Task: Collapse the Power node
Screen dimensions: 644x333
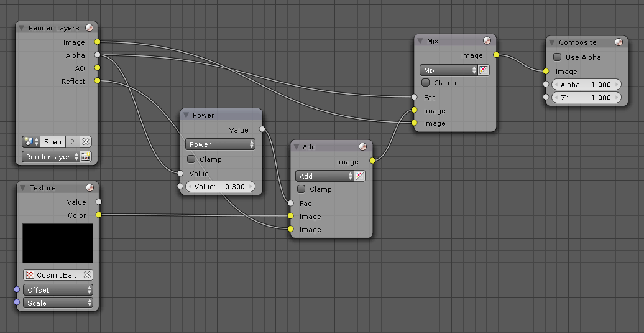Action: (x=186, y=115)
